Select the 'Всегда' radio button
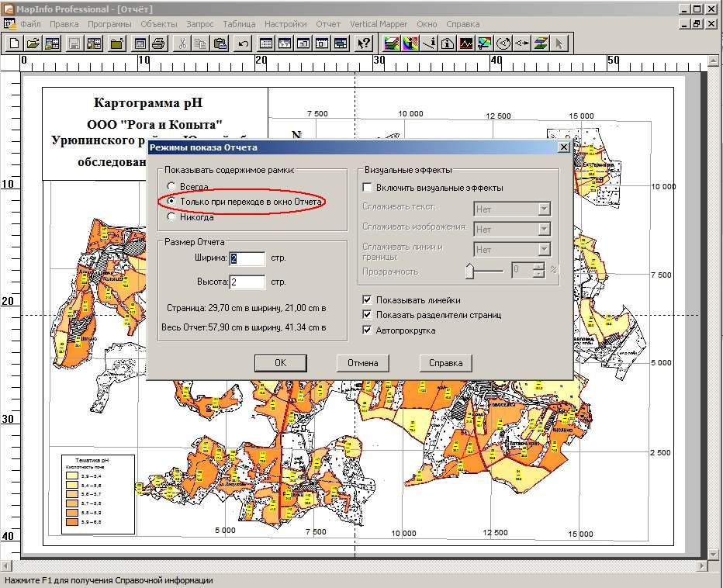The width and height of the screenshot is (723, 588). click(171, 186)
